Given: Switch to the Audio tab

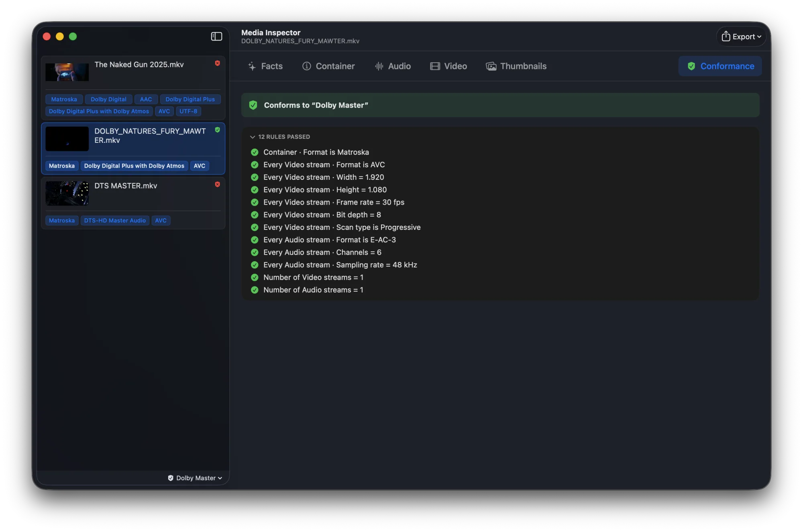Looking at the screenshot, I should pos(393,66).
